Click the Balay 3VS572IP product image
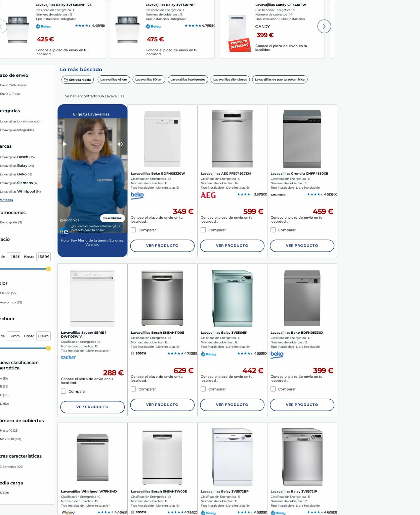Image resolution: width=420 pixels, height=515 pixels. point(302,457)
